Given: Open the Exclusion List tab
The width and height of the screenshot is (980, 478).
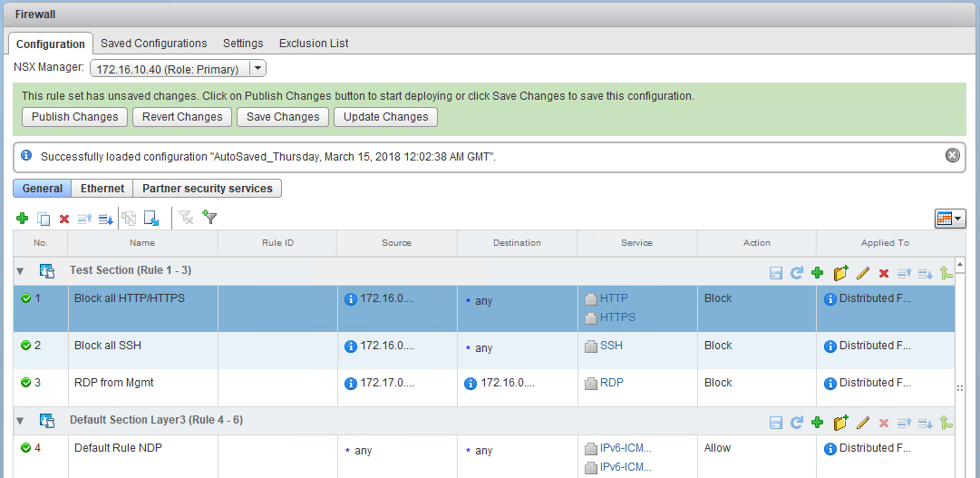Looking at the screenshot, I should coord(314,44).
